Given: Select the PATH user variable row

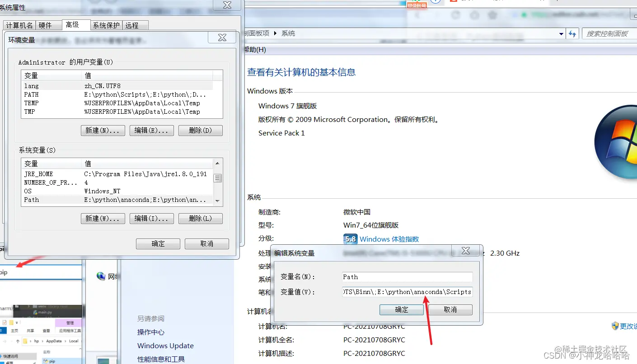Looking at the screenshot, I should click(x=117, y=94).
